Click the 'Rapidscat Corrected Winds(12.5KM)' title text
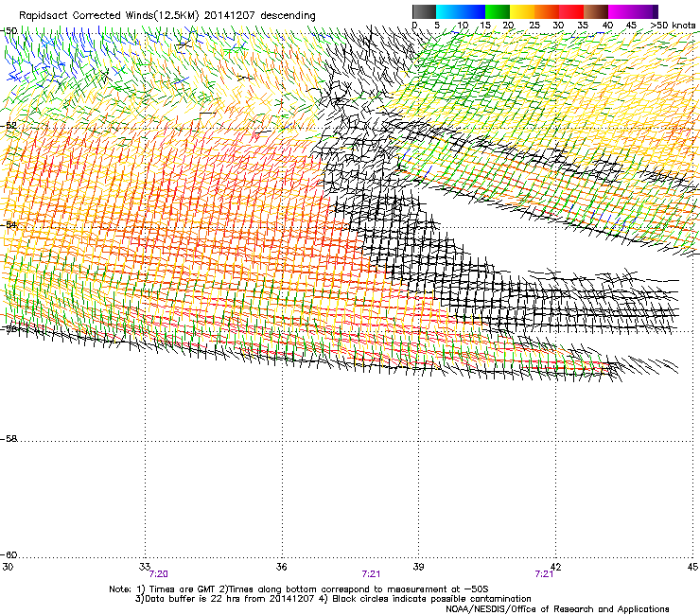700x615 pixels. (x=109, y=16)
